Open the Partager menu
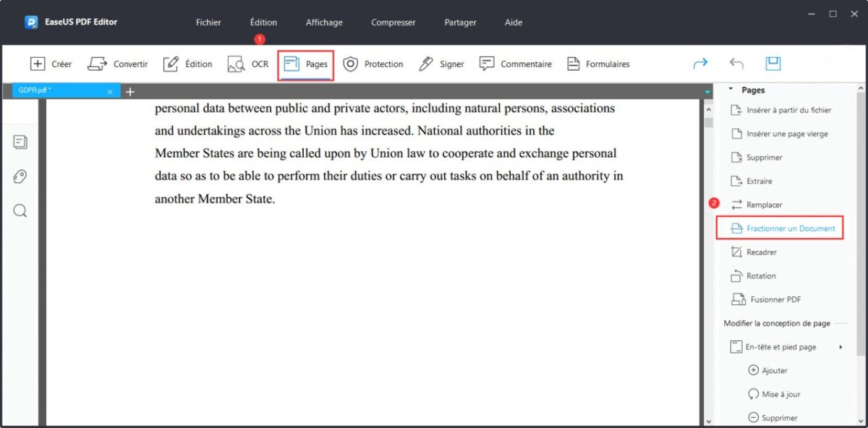Viewport: 868px width, 428px height. tap(460, 22)
